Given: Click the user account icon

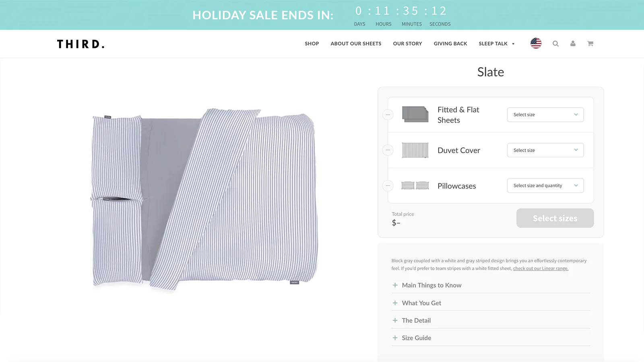Looking at the screenshot, I should pyautogui.click(x=573, y=44).
